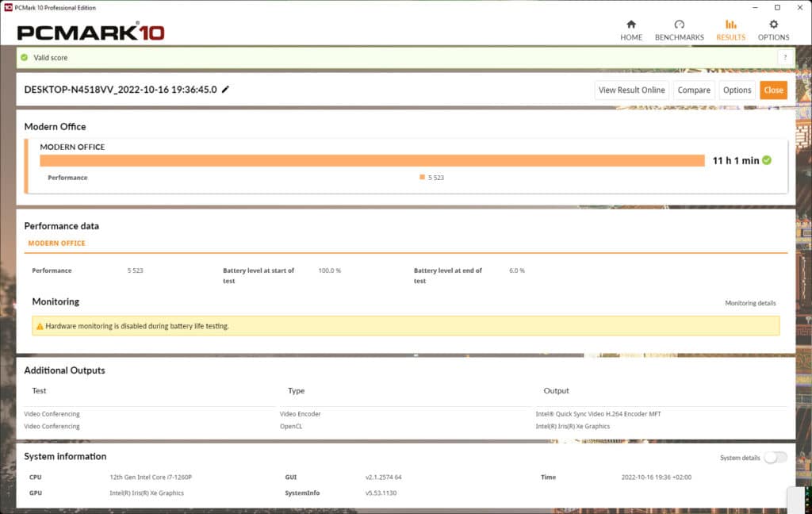
Task: Close the result with the orange Close button
Action: coord(774,90)
